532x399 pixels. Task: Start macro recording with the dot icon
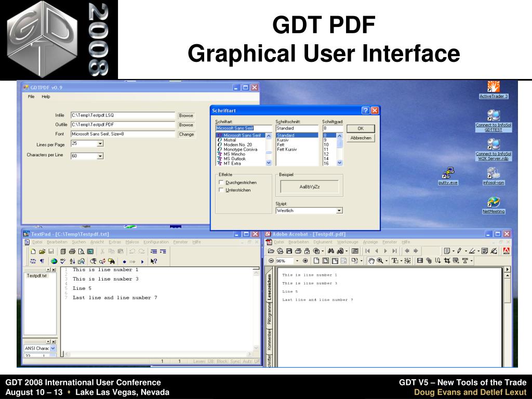point(125,262)
